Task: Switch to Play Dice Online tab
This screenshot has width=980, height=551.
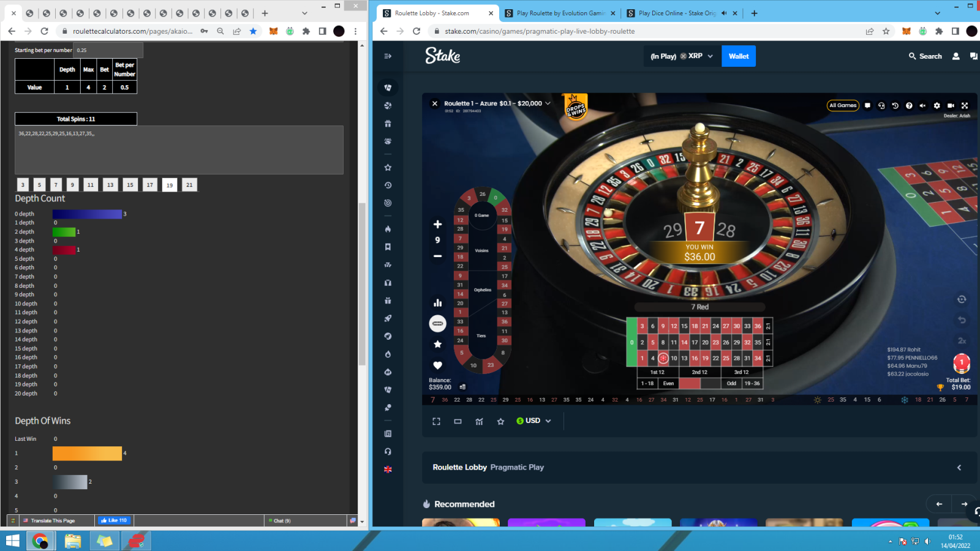Action: point(682,13)
